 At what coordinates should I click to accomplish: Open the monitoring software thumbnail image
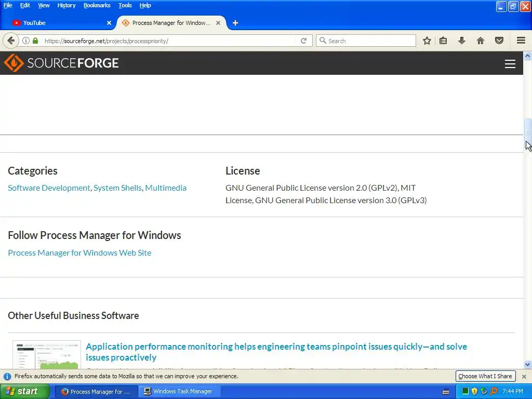coord(47,354)
